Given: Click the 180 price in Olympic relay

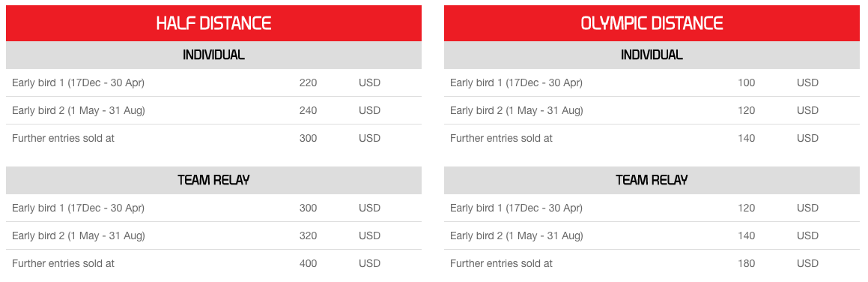Looking at the screenshot, I should (746, 264).
